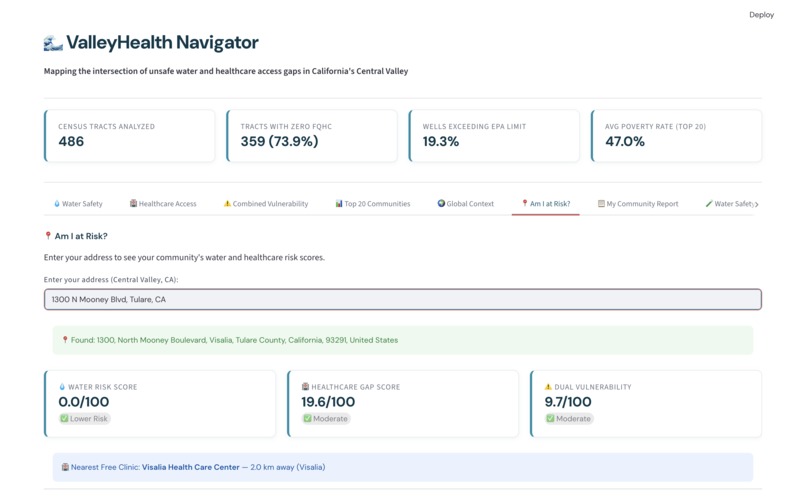Click the pin icon on Am I at Risk tab
Screen dimensions: 806x504
[525, 204]
